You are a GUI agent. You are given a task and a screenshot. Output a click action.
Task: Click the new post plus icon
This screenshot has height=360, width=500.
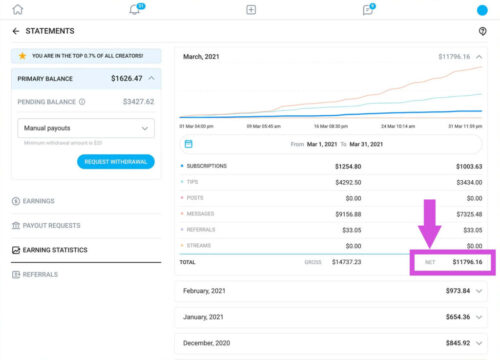point(251,10)
